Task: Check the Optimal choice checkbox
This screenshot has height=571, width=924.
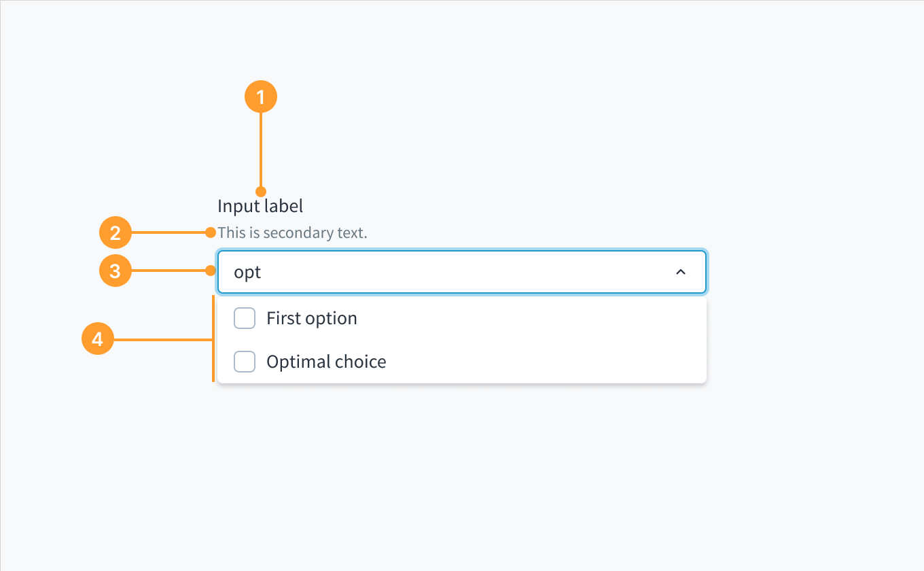Action: click(244, 361)
